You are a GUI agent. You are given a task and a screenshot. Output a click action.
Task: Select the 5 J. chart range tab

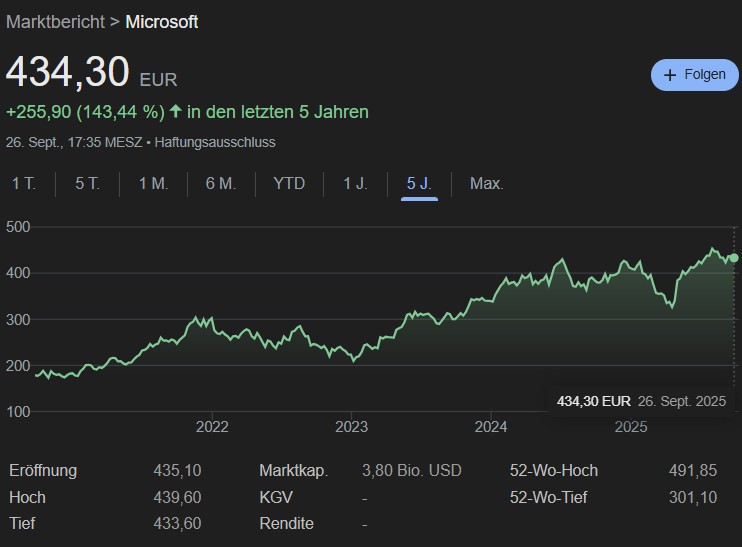coord(419,184)
